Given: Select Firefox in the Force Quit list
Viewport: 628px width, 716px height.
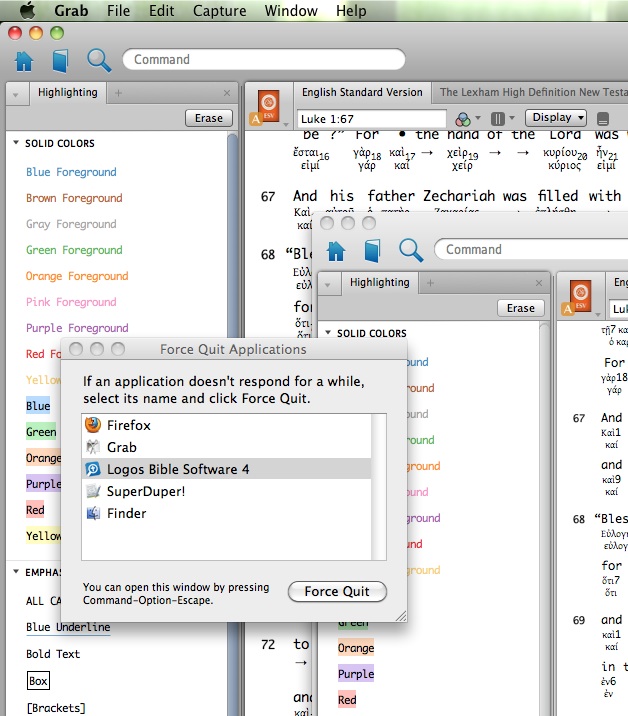Looking at the screenshot, I should coord(227,425).
